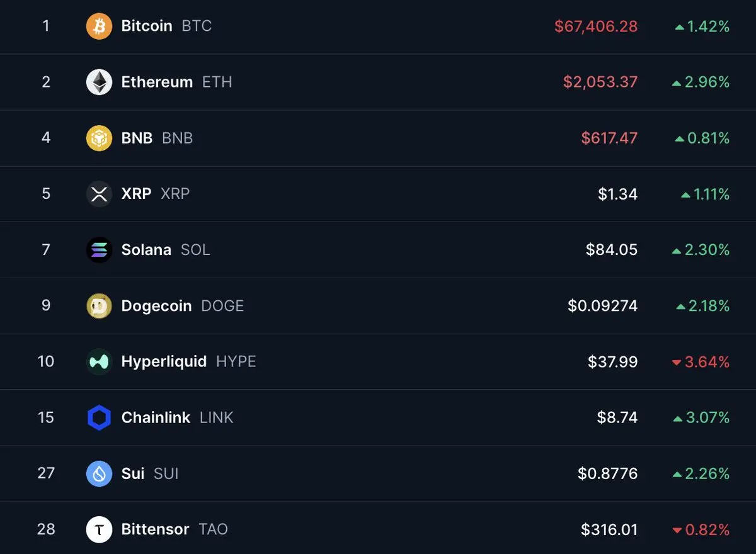The image size is (756, 554).
Task: Click the Ethereum diamond logo icon
Action: (99, 82)
